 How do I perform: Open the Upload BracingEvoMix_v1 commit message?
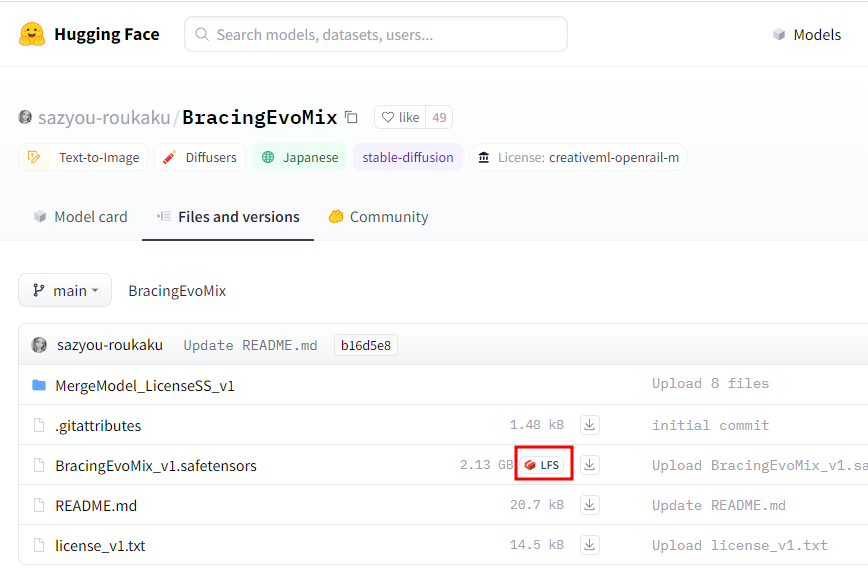click(760, 465)
